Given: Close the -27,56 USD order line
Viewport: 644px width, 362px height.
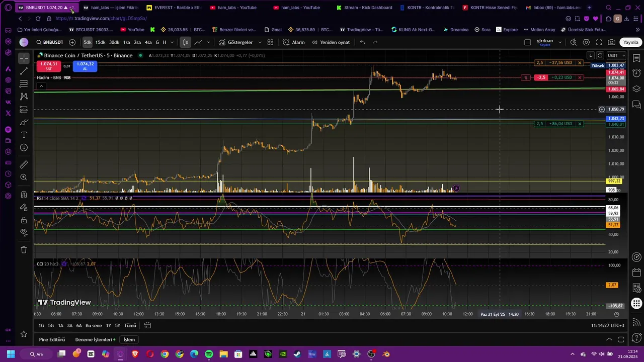Looking at the screenshot, I should [x=580, y=63].
